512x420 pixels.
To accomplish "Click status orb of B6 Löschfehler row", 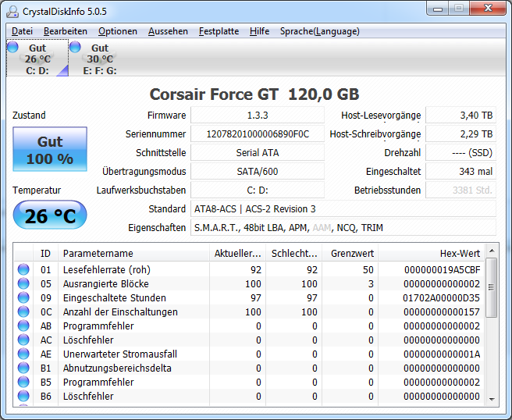I will (x=23, y=396).
